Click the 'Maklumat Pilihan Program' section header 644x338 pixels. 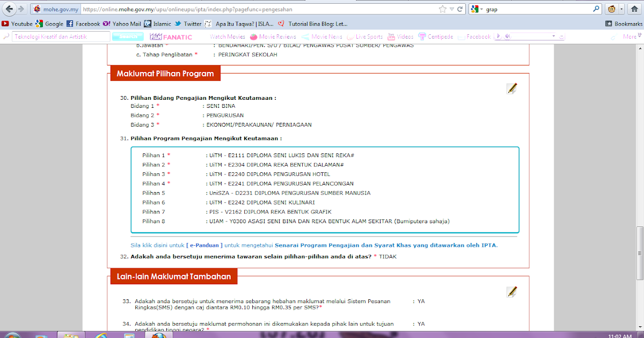point(165,74)
